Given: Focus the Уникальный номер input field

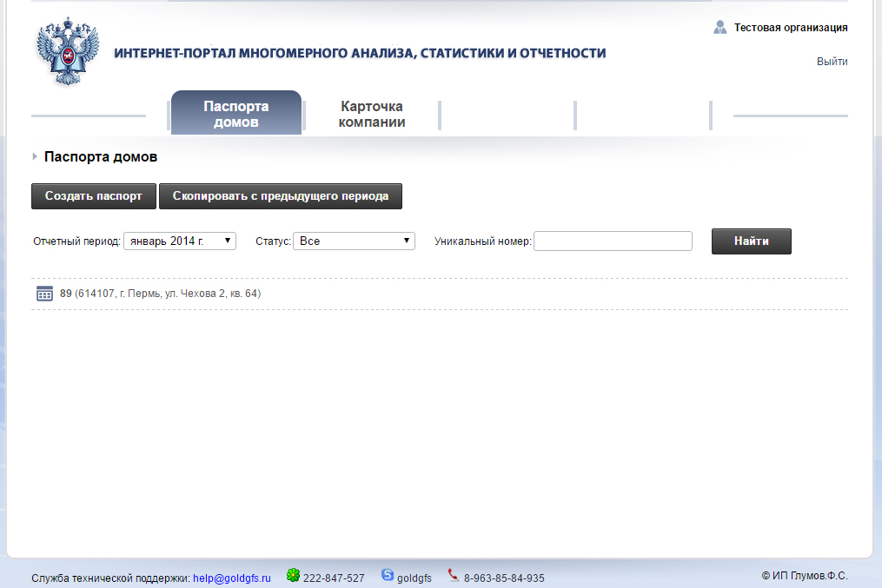Looking at the screenshot, I should (613, 241).
